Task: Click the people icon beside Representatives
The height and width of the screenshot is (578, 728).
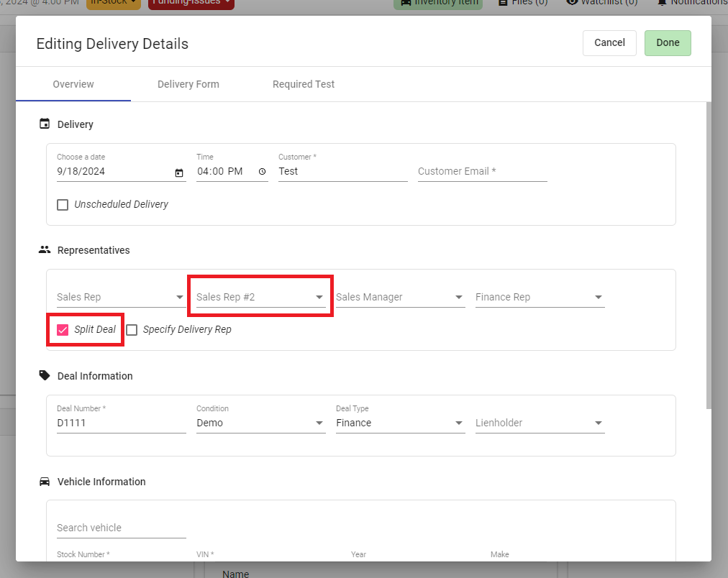Action: pyautogui.click(x=44, y=250)
